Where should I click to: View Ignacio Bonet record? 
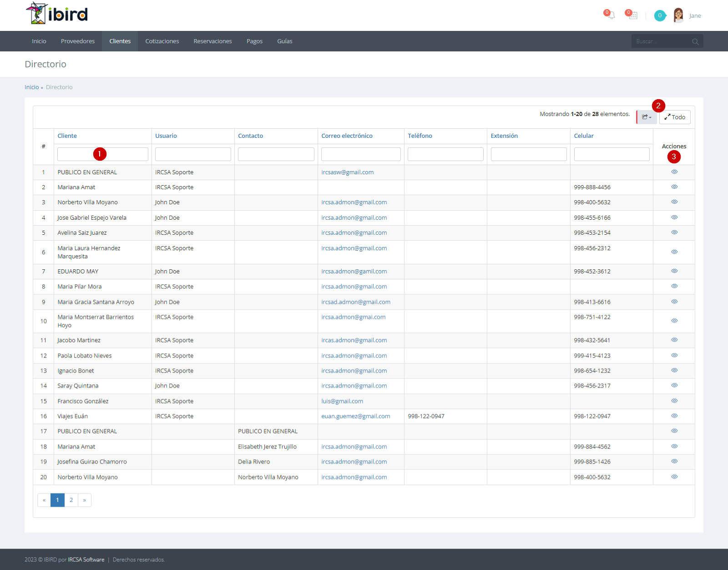(674, 370)
